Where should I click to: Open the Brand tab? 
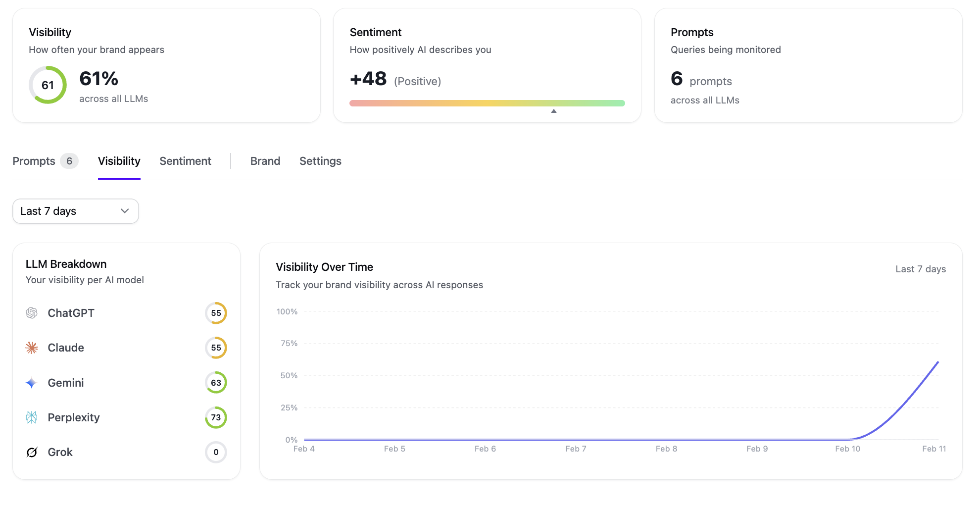265,161
